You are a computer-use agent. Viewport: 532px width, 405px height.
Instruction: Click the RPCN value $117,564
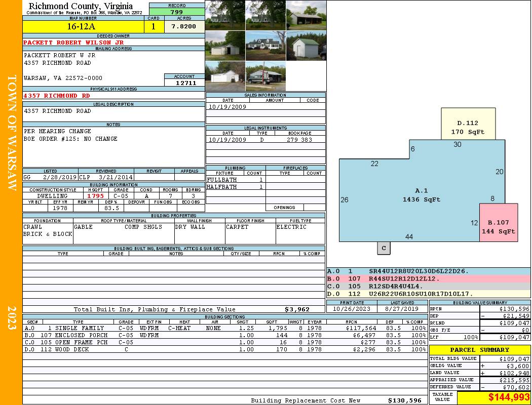click(x=361, y=328)
